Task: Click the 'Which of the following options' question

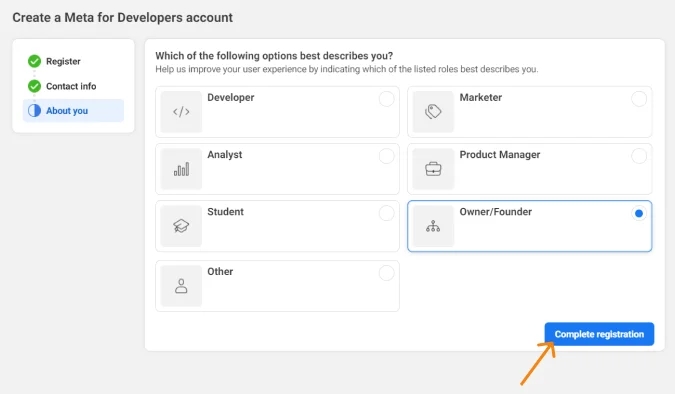Action: (274, 56)
